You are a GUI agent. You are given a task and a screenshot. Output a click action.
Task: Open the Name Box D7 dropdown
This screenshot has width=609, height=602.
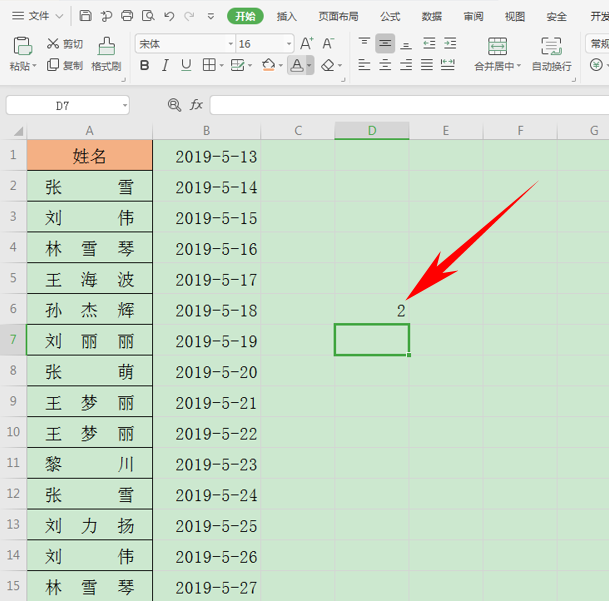[125, 105]
